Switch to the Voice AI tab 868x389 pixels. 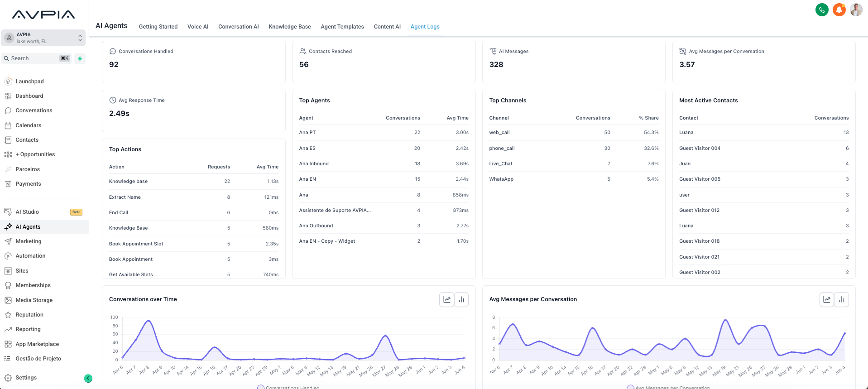[198, 27]
